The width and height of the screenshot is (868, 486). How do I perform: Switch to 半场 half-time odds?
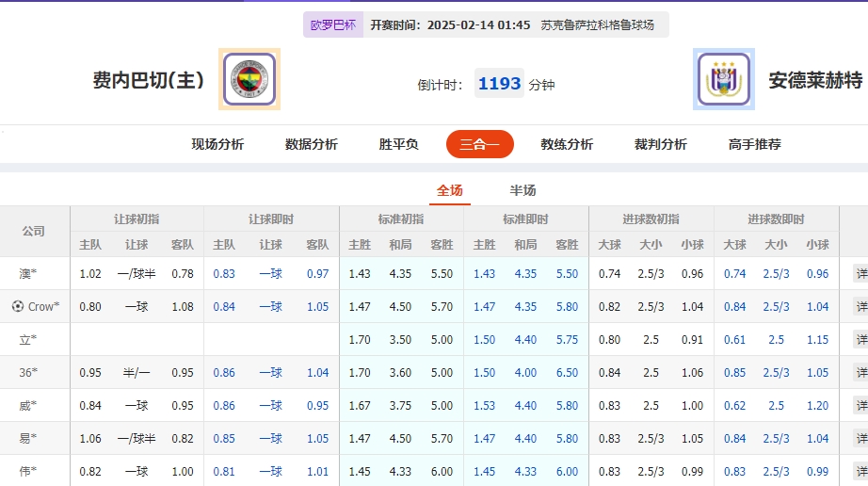click(x=522, y=190)
